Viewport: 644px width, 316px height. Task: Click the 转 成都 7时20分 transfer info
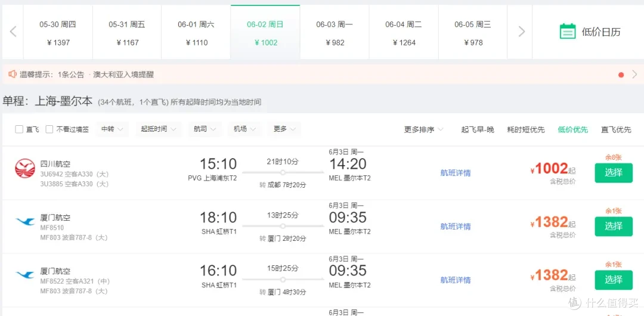pos(283,185)
